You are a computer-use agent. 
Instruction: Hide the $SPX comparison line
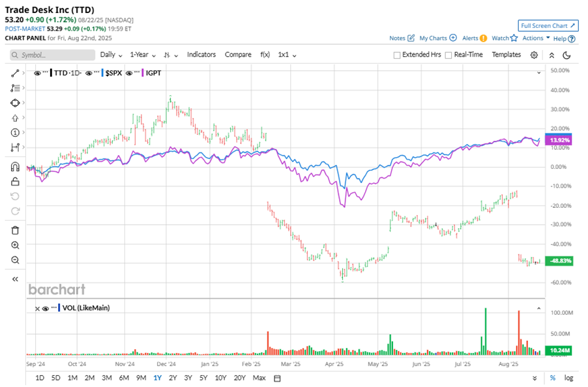(89, 74)
